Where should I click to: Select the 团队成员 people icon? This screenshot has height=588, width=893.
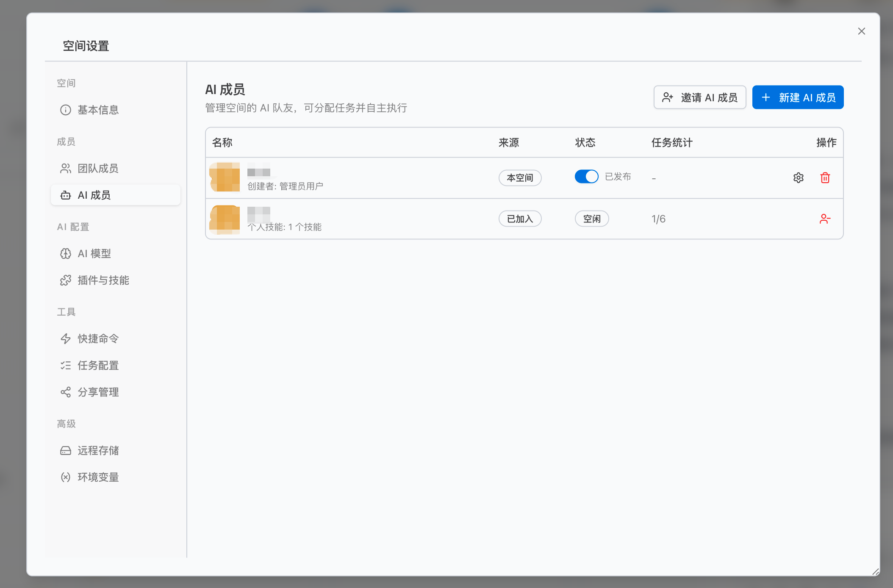(x=66, y=168)
